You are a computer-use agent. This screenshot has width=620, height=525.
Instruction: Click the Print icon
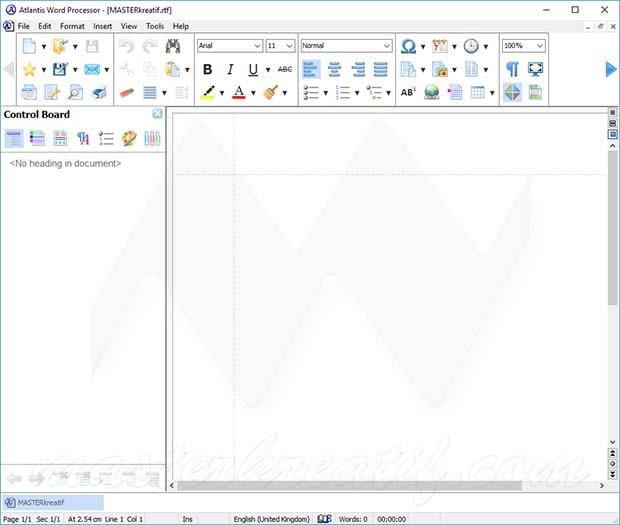[99, 93]
